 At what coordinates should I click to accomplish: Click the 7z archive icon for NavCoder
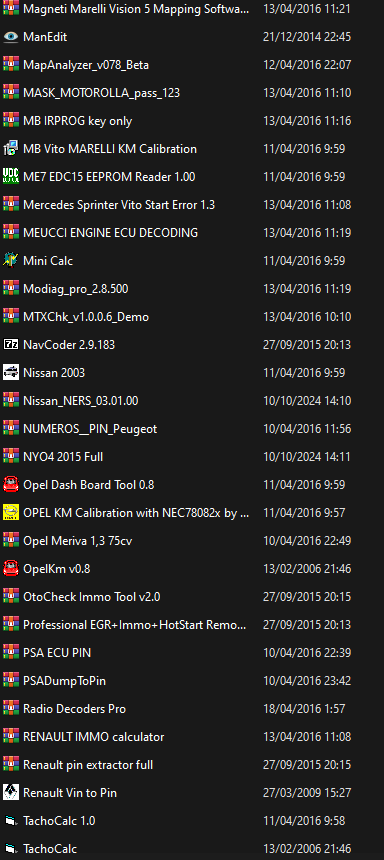point(10,344)
